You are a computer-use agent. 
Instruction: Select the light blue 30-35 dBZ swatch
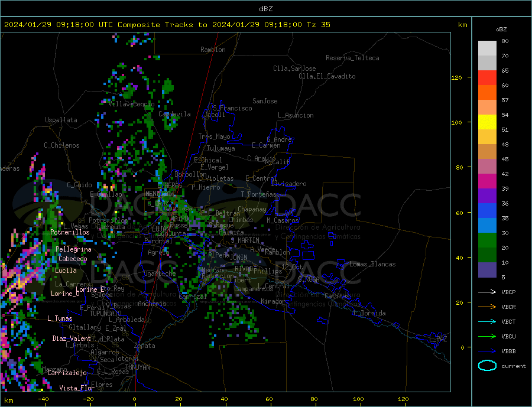[487, 226]
